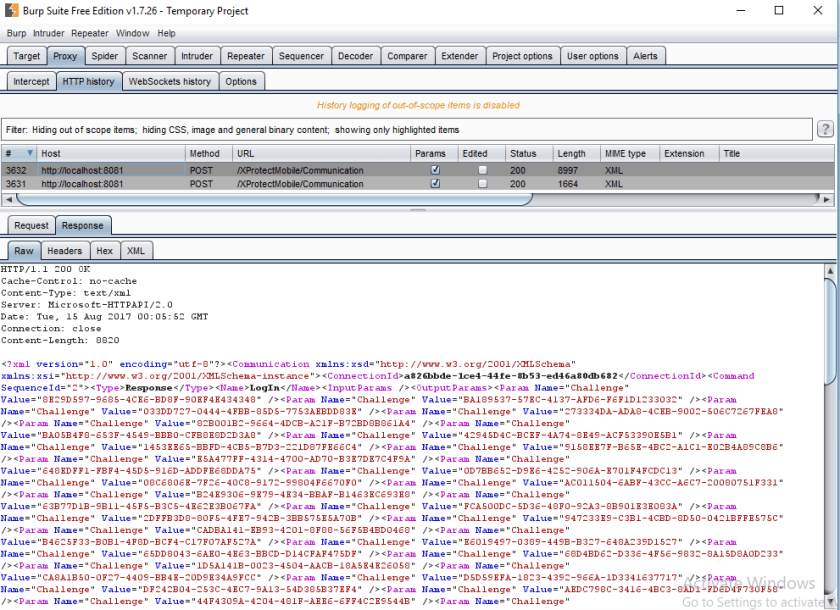Image resolution: width=840 pixels, height=610 pixels.
Task: Open the Decoder tab
Action: point(355,57)
